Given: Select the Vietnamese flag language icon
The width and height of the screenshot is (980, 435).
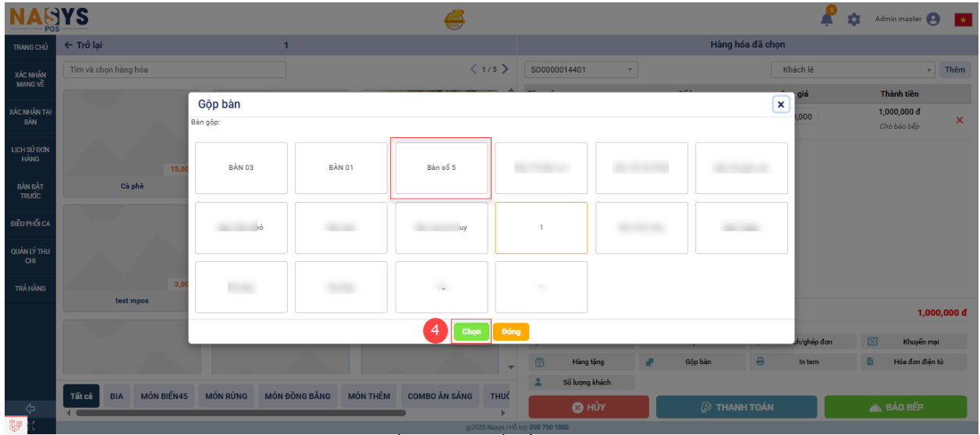Looking at the screenshot, I should 963,19.
